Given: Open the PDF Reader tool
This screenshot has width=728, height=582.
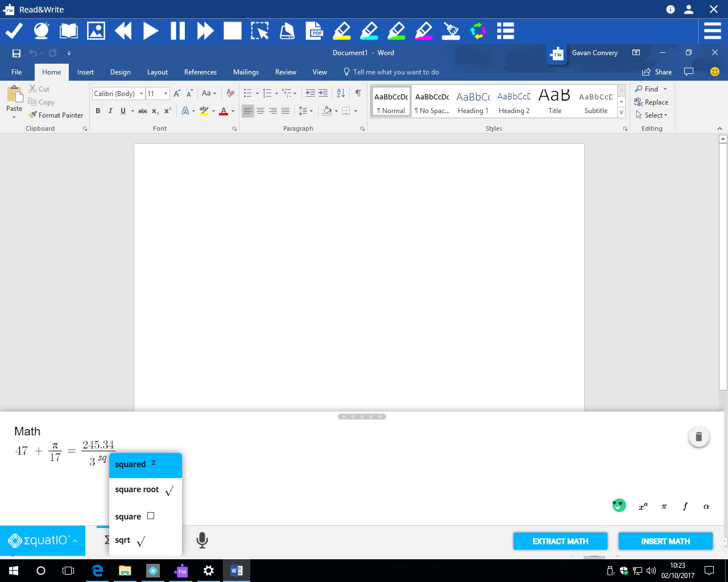Looking at the screenshot, I should 315,31.
